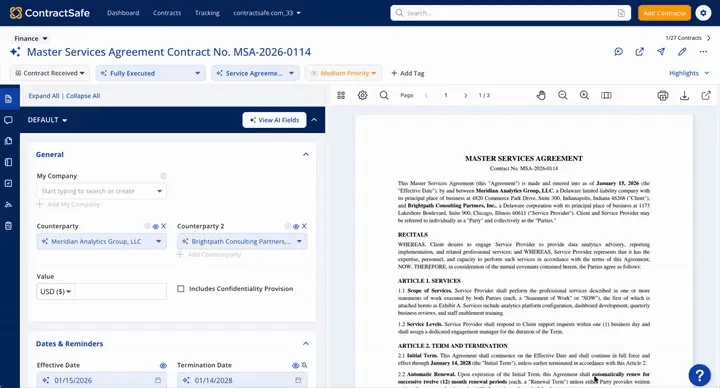Open the document details sidebar icon
This screenshot has height=388, width=720.
8,99
